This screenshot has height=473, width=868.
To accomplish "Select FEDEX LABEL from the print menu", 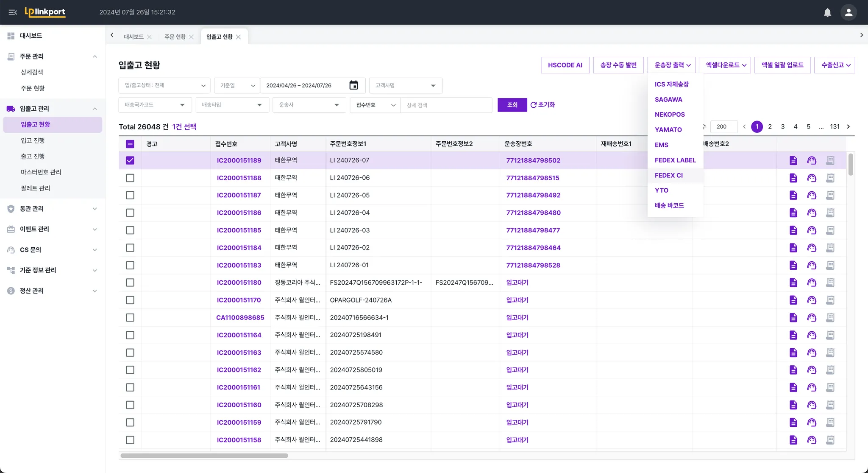I will (675, 160).
